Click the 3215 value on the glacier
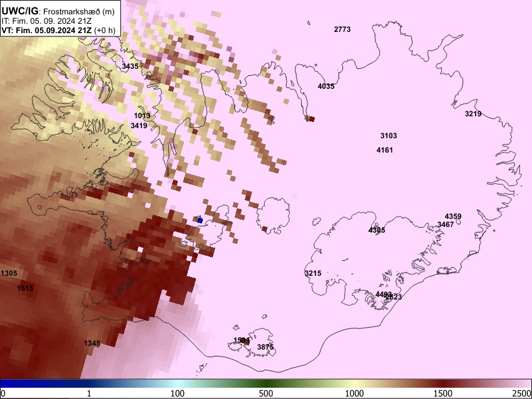Viewport: 532px width, 399px height. 313,273
